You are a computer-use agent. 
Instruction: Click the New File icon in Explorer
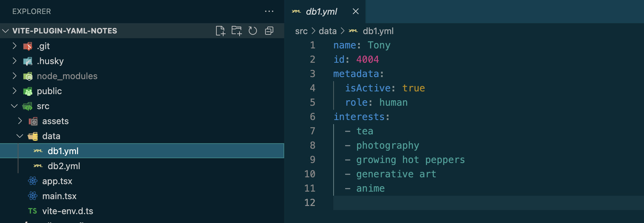click(220, 31)
